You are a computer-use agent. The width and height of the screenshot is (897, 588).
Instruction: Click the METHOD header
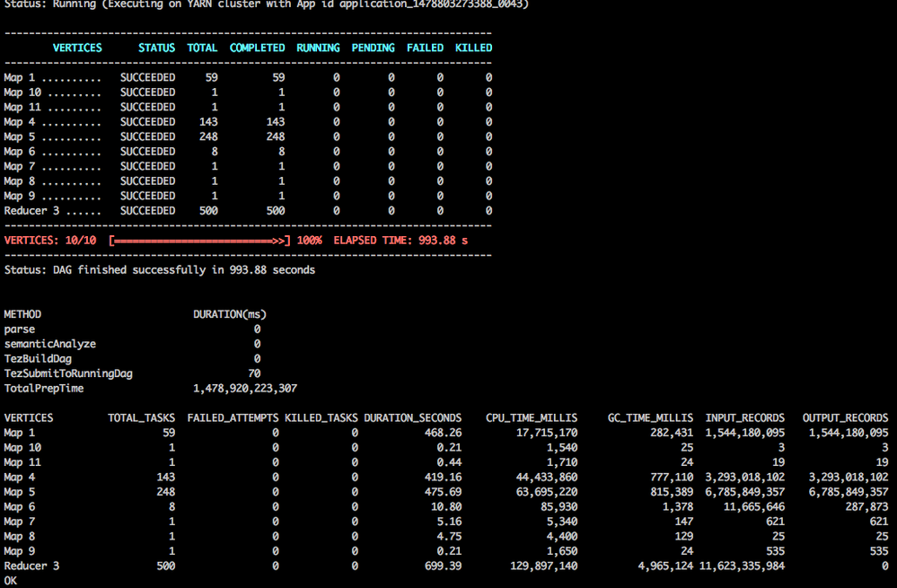click(x=22, y=314)
